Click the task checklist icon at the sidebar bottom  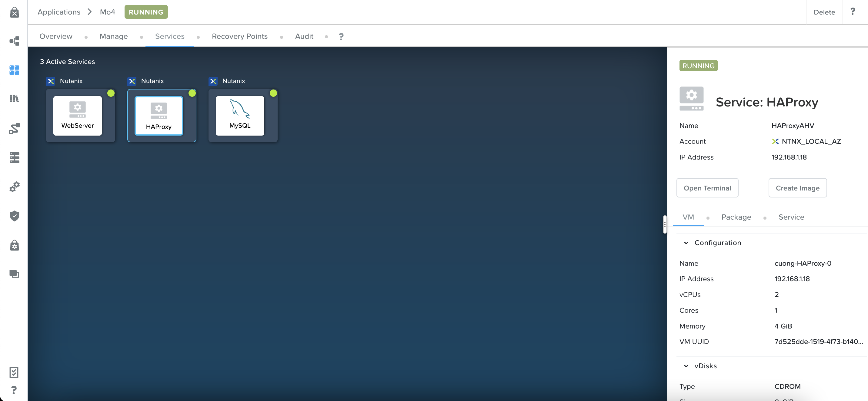click(14, 372)
